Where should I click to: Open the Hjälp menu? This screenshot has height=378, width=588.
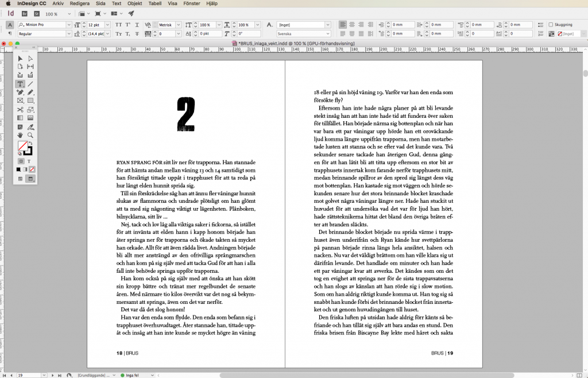coord(212,3)
